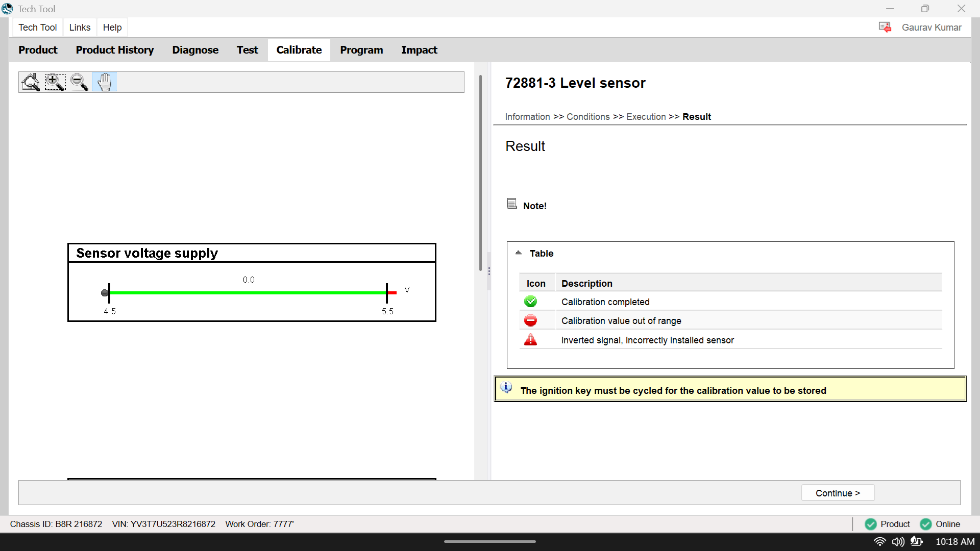The image size is (980, 551).
Task: Switch to the Diagnose tab
Action: [195, 50]
